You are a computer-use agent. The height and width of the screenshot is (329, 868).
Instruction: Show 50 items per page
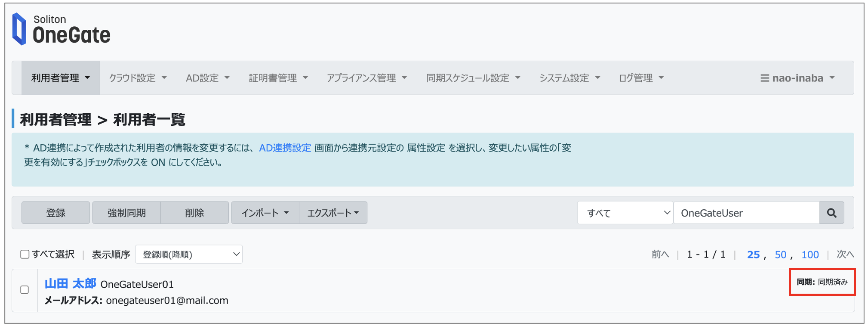pyautogui.click(x=780, y=255)
